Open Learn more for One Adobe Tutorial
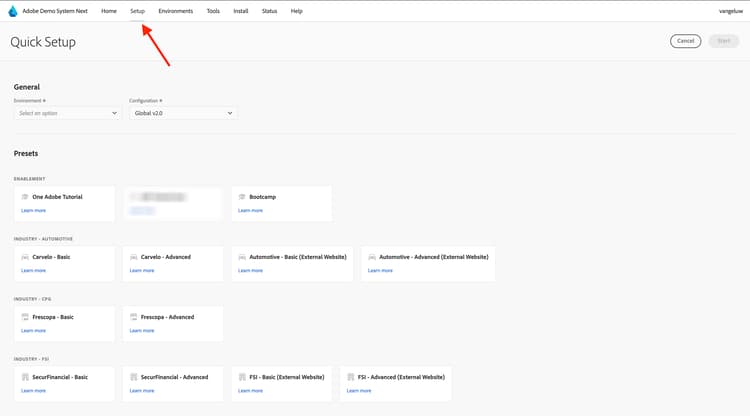This screenshot has width=750, height=416. [x=33, y=210]
